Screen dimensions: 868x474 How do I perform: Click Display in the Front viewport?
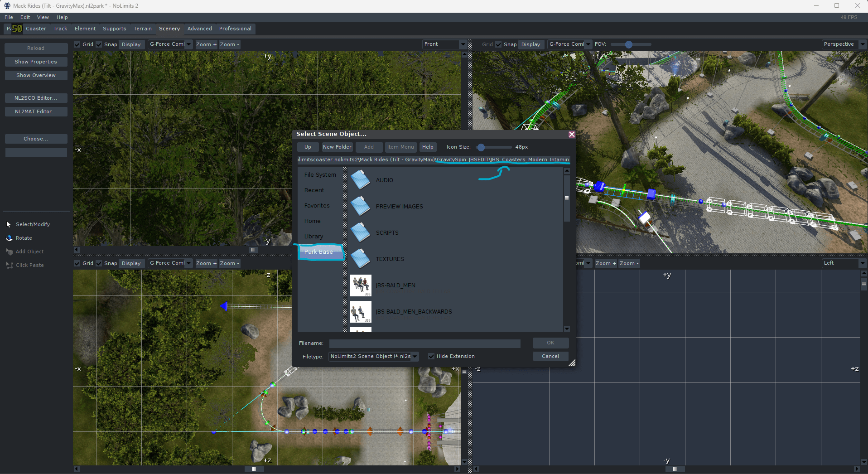tap(131, 44)
